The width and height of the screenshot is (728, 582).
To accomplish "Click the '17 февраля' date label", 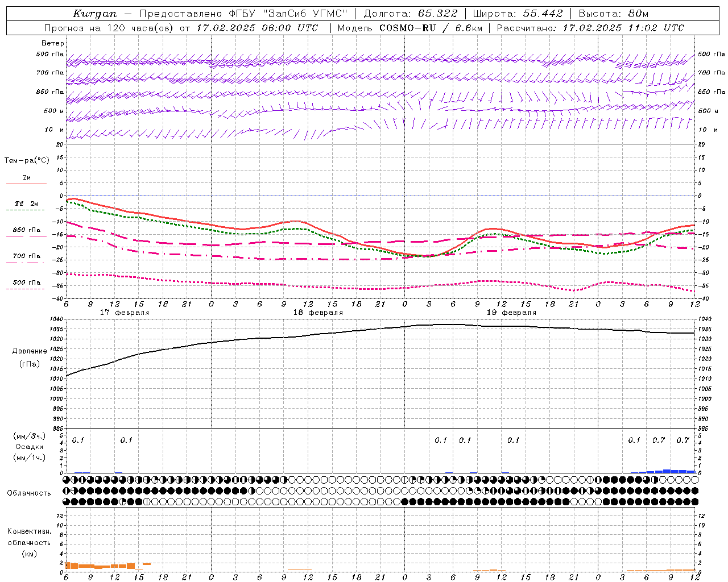I will tap(125, 313).
